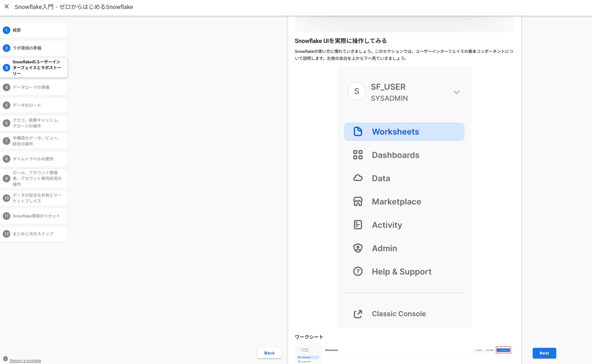Open step 12 まとめと次のステップ

tap(33, 234)
